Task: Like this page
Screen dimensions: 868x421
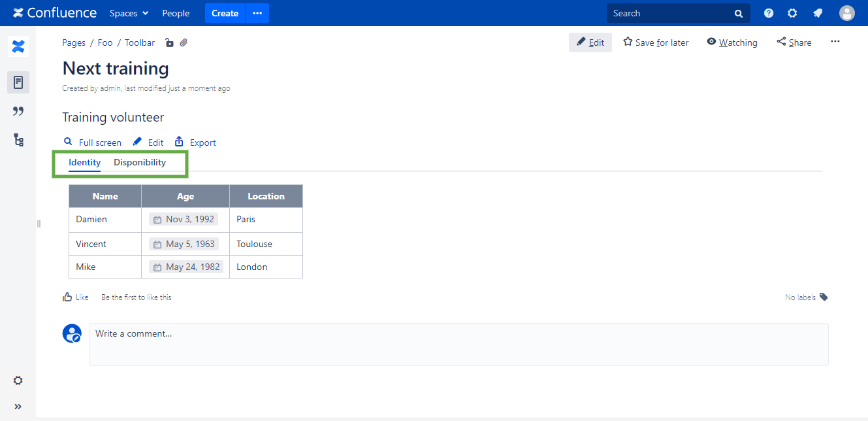Action: (75, 297)
